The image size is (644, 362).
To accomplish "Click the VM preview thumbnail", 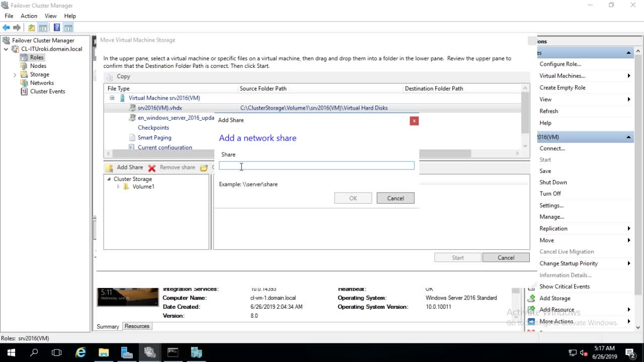I will click(x=127, y=297).
